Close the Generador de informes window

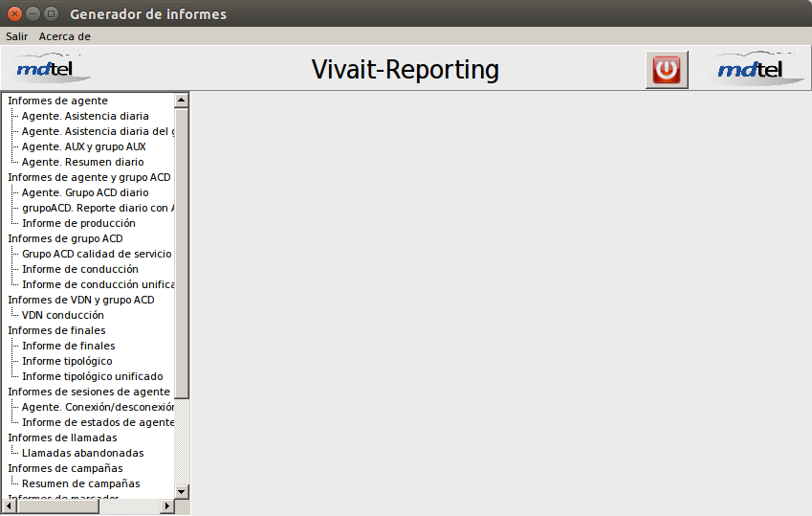pos(14,14)
